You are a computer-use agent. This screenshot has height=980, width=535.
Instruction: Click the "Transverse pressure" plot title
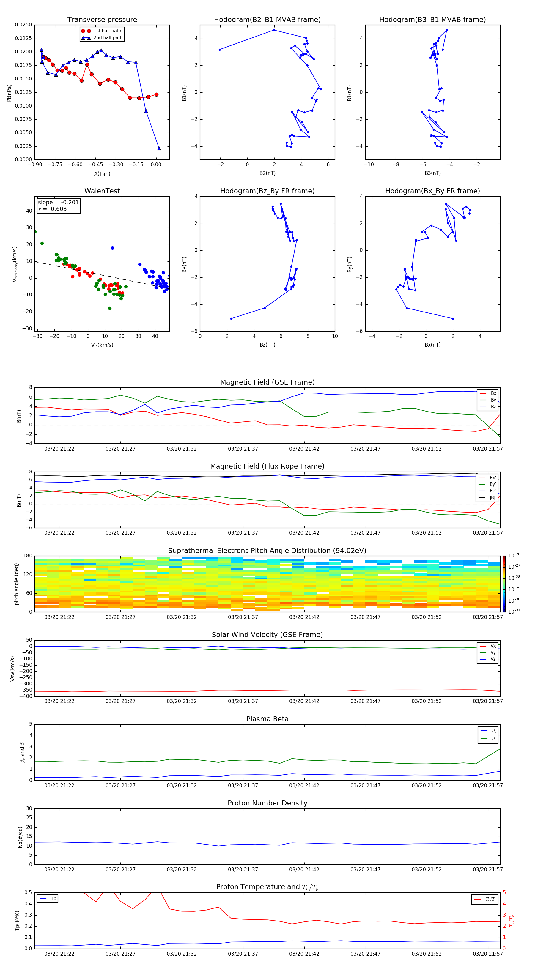pyautogui.click(x=102, y=20)
